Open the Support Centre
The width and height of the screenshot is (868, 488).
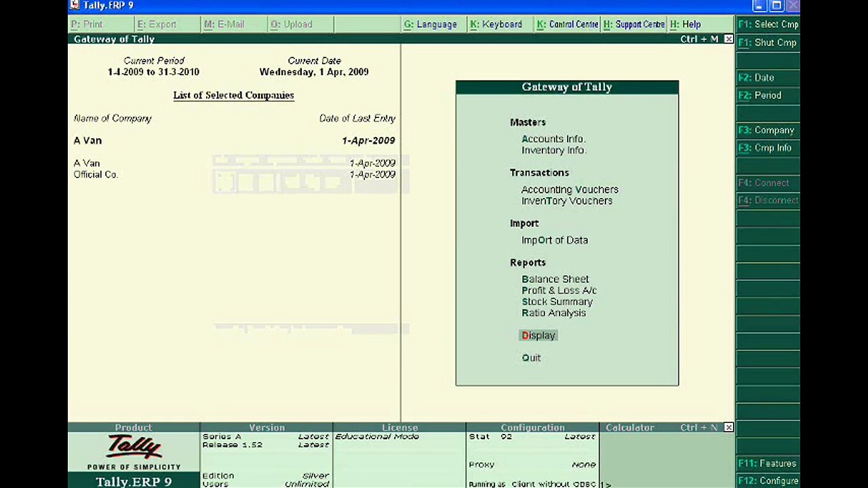633,24
